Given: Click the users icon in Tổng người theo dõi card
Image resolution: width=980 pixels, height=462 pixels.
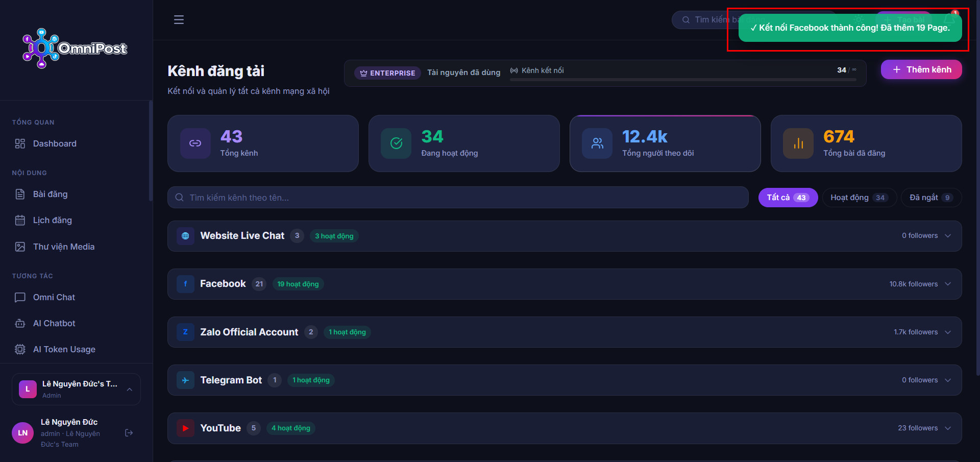Looking at the screenshot, I should (x=597, y=143).
